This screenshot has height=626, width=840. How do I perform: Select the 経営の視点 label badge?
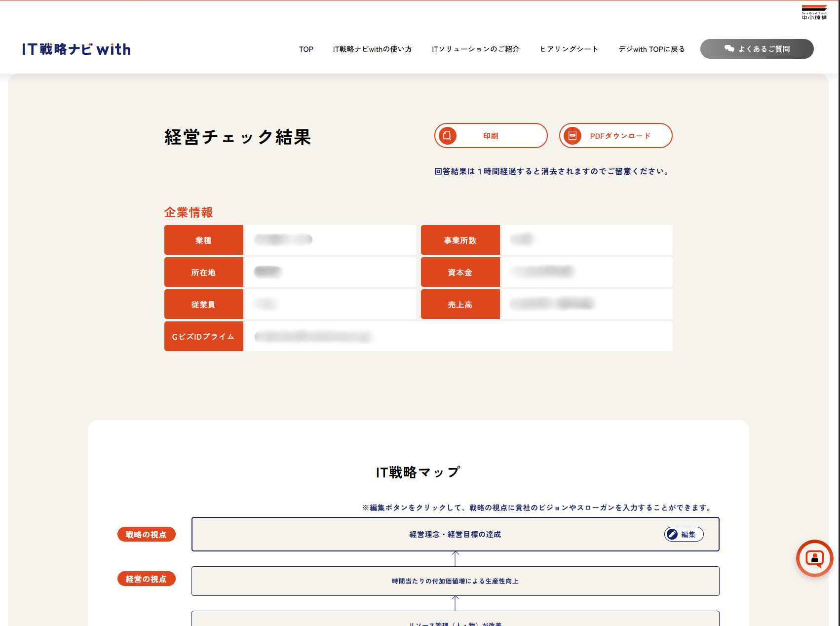click(x=146, y=579)
